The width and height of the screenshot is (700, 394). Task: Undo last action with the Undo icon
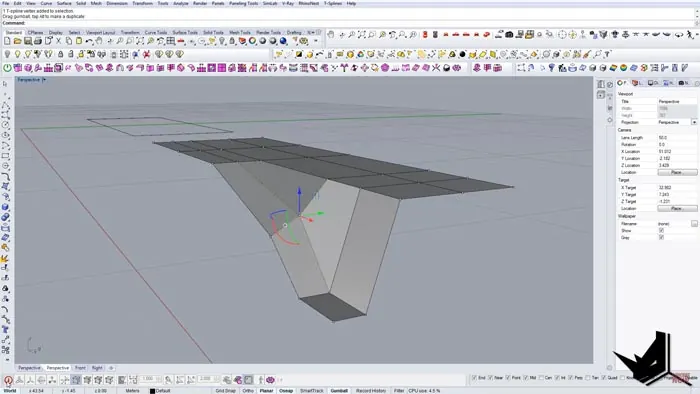point(89,41)
